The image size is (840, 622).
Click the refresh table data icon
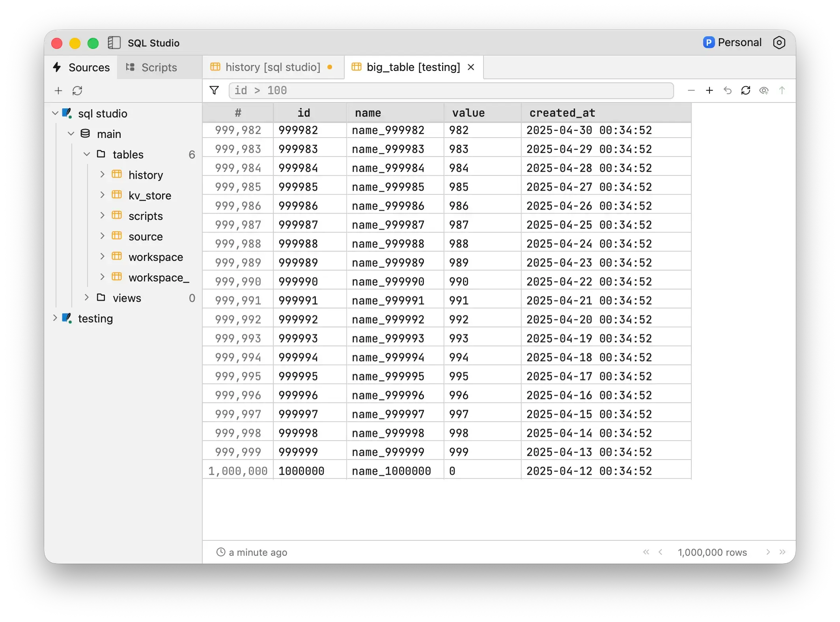tap(745, 91)
